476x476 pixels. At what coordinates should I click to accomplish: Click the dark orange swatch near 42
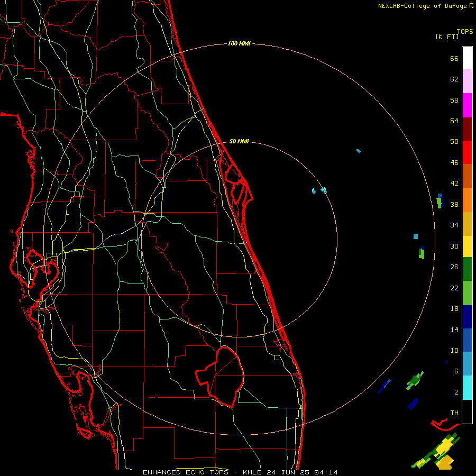[x=467, y=176]
